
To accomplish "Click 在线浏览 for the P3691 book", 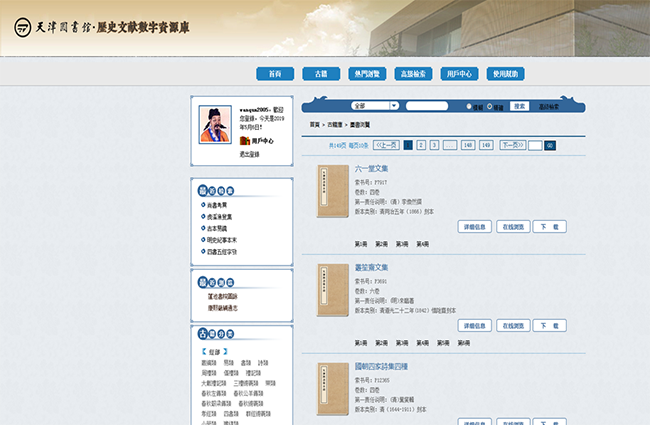I will pyautogui.click(x=513, y=326).
